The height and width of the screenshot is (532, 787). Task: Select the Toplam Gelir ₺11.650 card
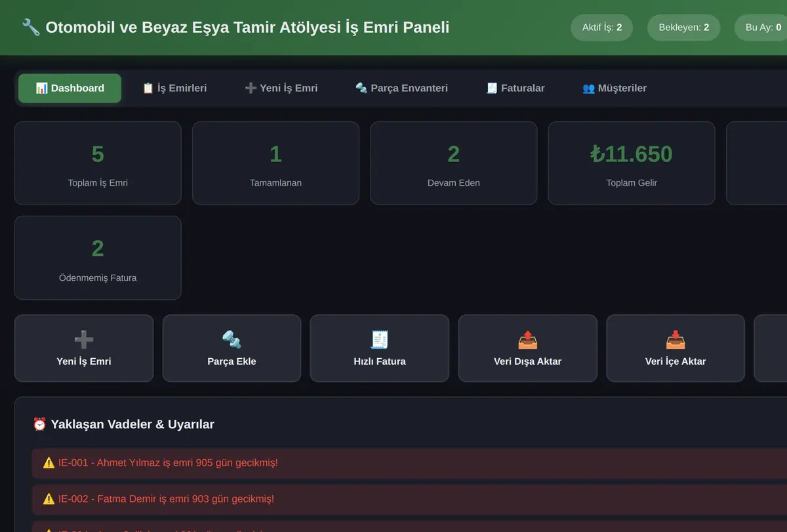point(632,163)
